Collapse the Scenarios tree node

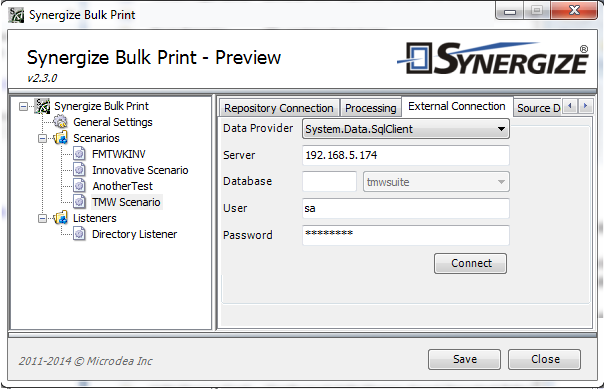click(42, 138)
